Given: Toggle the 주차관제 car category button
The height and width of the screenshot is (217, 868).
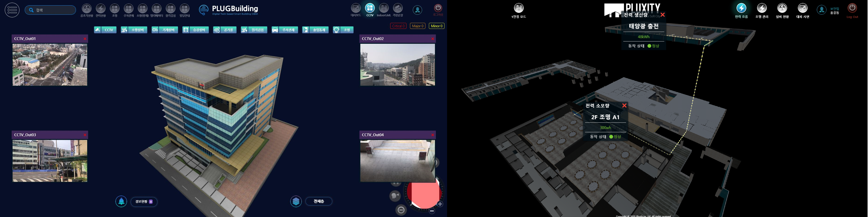Looking at the screenshot, I should coord(285,30).
